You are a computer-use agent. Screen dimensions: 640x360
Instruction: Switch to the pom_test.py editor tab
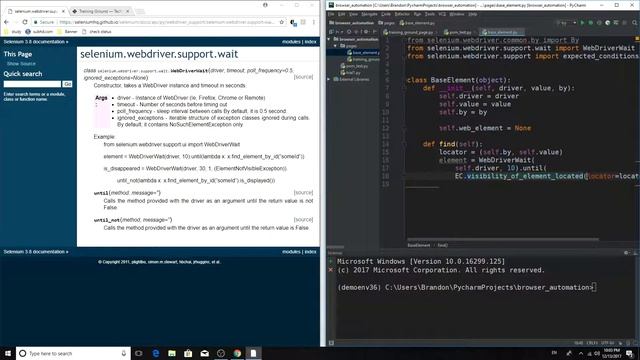[x=459, y=32]
